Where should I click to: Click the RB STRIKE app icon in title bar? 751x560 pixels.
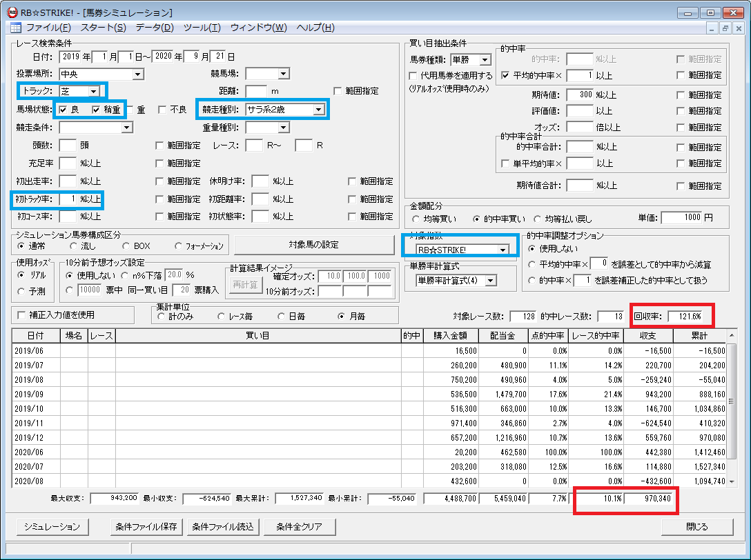12,12
